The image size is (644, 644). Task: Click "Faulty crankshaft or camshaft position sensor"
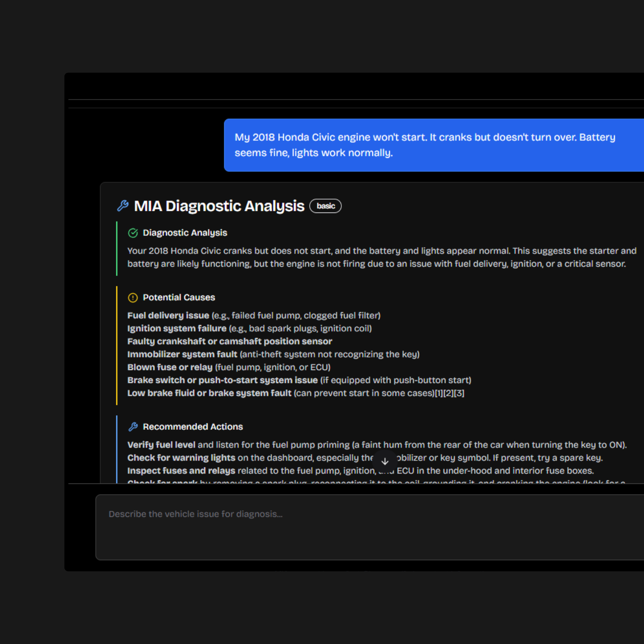tap(230, 341)
